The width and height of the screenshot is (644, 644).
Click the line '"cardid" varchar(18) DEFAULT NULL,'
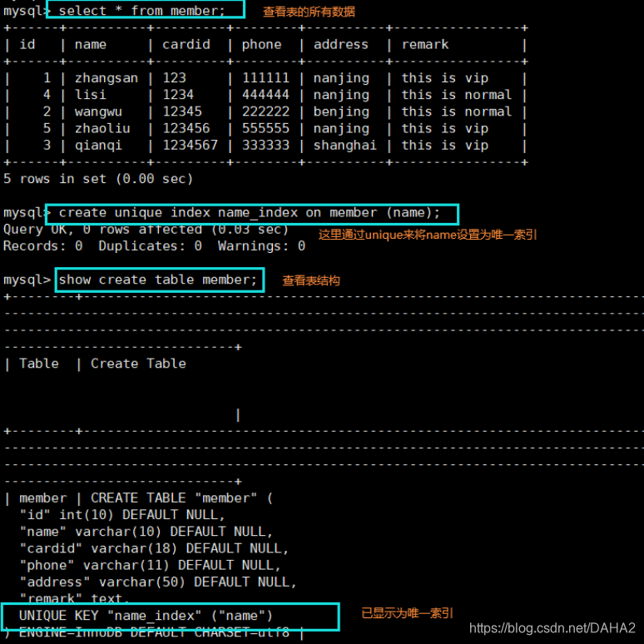pyautogui.click(x=154, y=548)
